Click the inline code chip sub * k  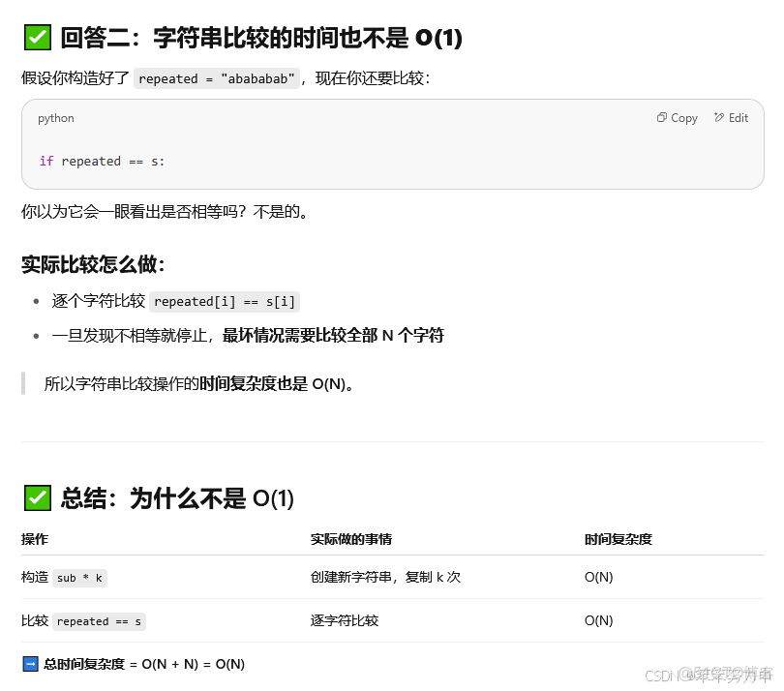(x=79, y=577)
